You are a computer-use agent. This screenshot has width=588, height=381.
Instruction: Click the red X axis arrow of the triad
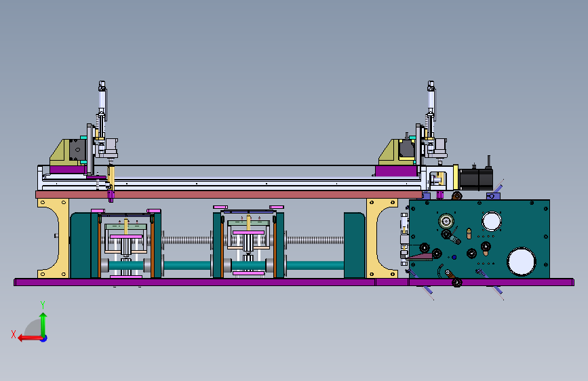[x=29, y=338]
